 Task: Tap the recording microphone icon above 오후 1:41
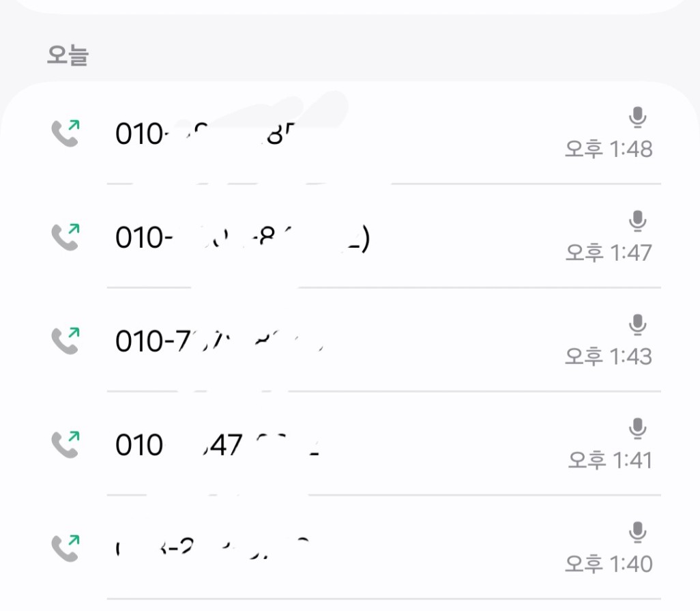[637, 429]
